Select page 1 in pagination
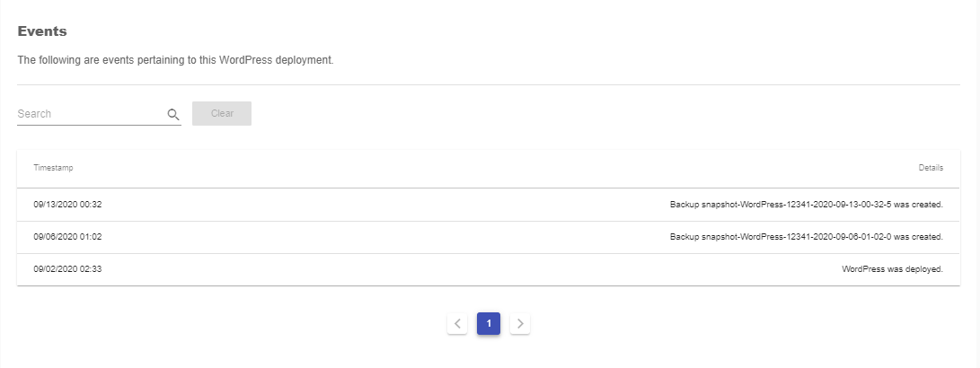Viewport: 980px width, 368px height. [x=489, y=324]
